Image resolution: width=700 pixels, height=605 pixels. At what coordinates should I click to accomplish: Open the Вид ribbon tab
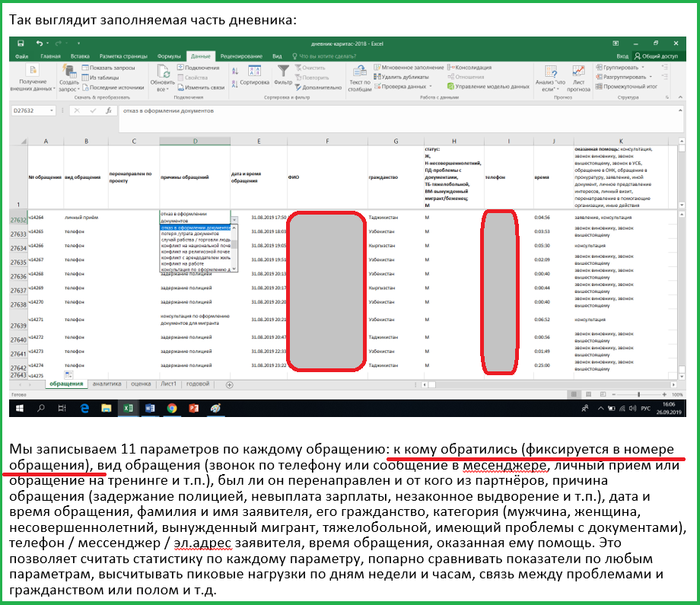click(277, 56)
